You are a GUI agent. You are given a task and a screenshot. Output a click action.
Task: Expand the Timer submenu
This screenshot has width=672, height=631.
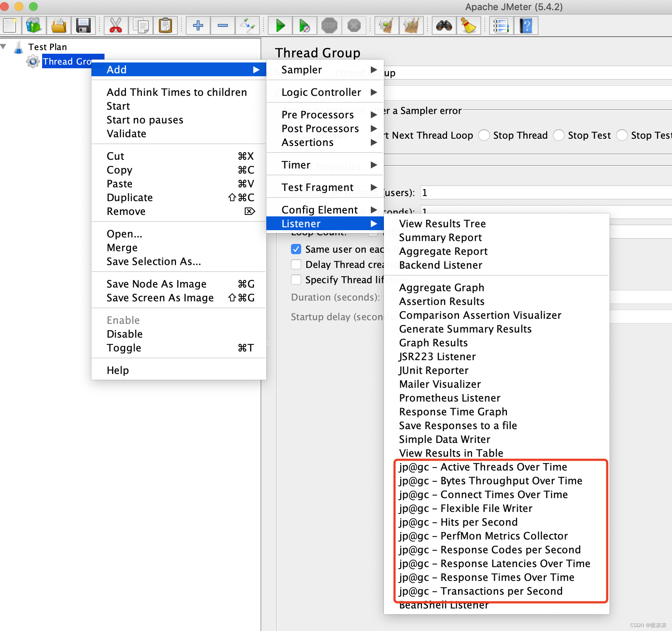325,165
